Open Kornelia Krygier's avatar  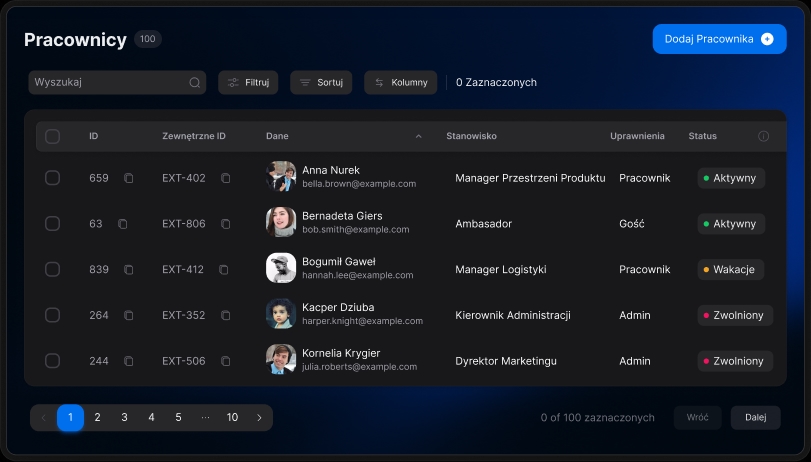click(281, 359)
